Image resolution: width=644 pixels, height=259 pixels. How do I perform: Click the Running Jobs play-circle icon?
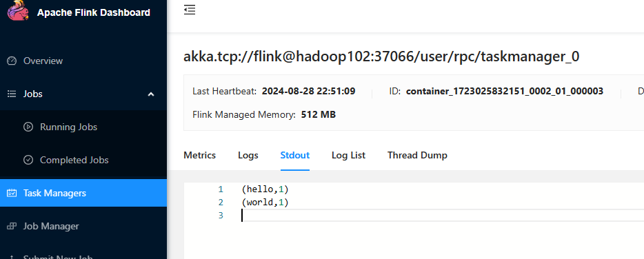(28, 127)
